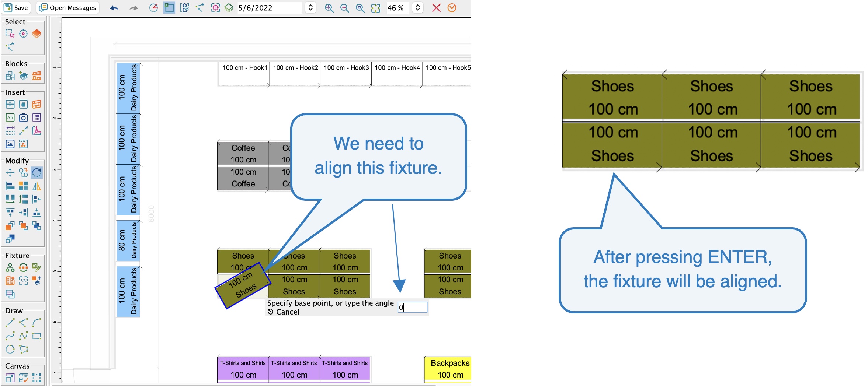Click the zoom-to-selection magnifier icon
Viewport: 868px width, 386px height.
coord(360,8)
